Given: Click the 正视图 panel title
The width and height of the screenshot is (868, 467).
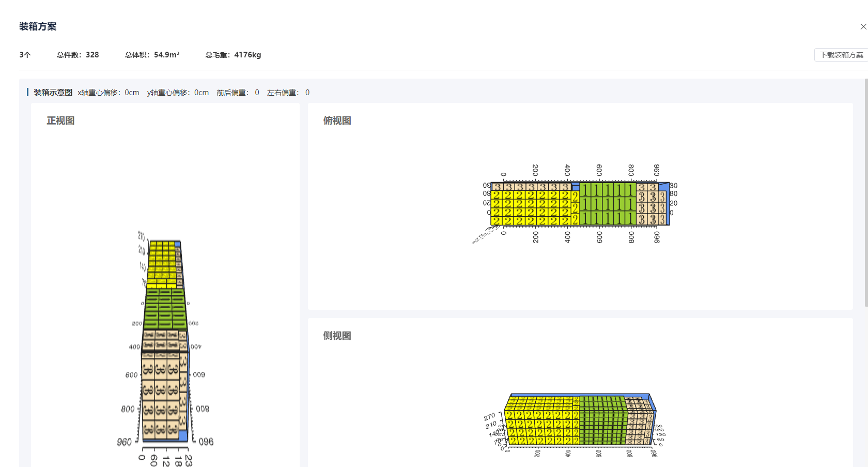Looking at the screenshot, I should [x=60, y=120].
